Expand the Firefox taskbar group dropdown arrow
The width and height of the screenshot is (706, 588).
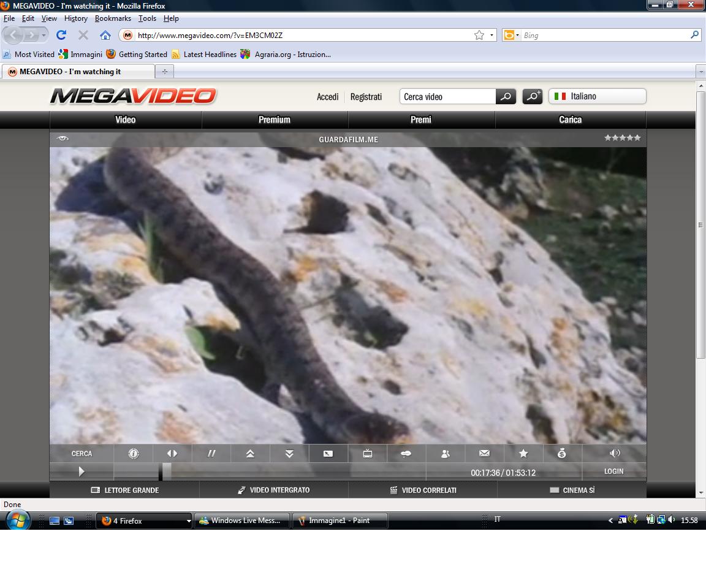point(189,521)
